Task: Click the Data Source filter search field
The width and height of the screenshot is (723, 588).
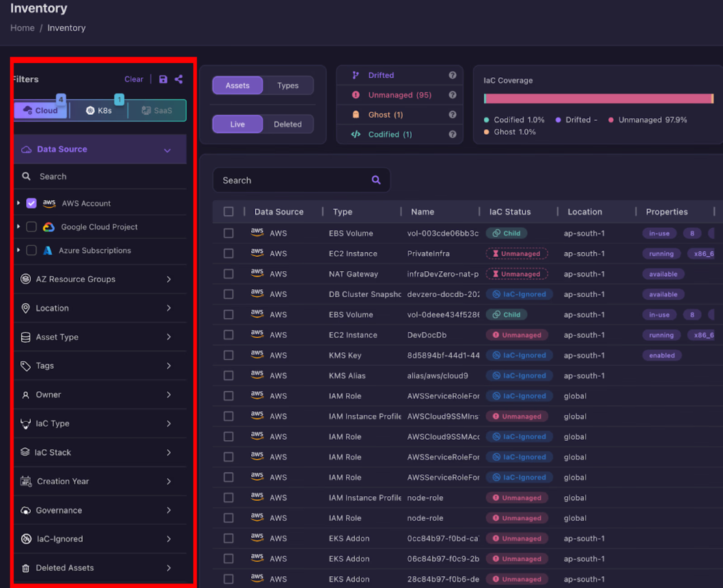Action: click(x=100, y=177)
